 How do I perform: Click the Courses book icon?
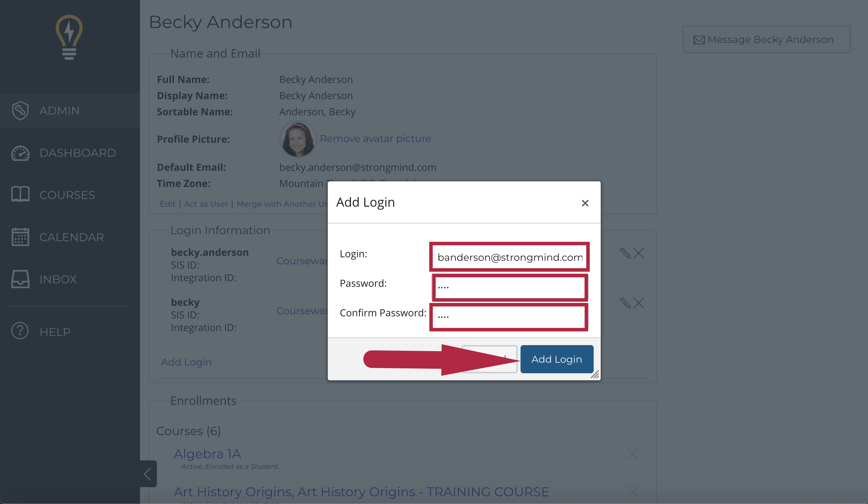tap(20, 194)
